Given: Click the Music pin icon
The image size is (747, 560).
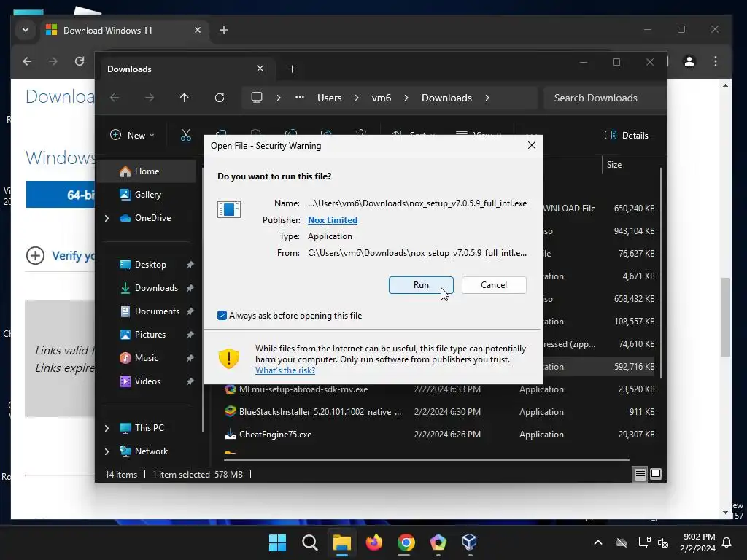Looking at the screenshot, I should [x=190, y=357].
